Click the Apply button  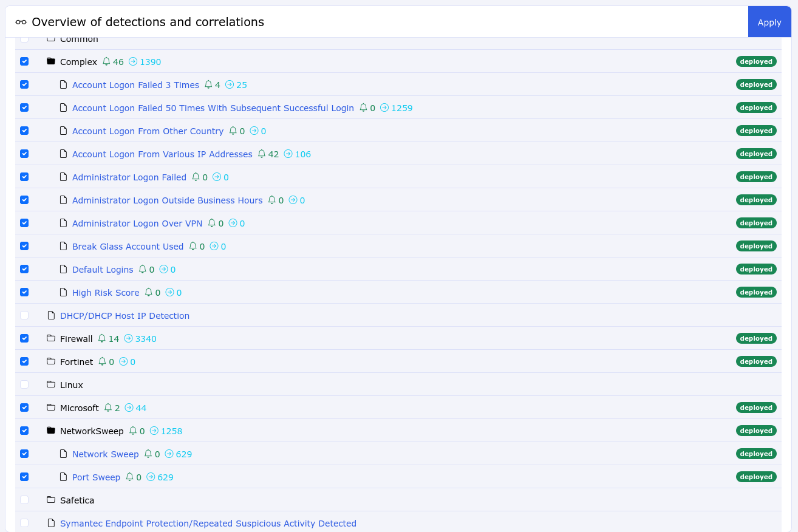click(x=769, y=22)
